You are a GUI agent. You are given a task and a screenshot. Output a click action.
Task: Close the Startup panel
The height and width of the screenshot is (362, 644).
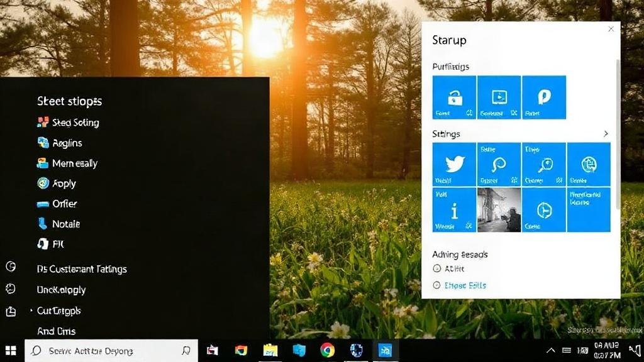611,29
